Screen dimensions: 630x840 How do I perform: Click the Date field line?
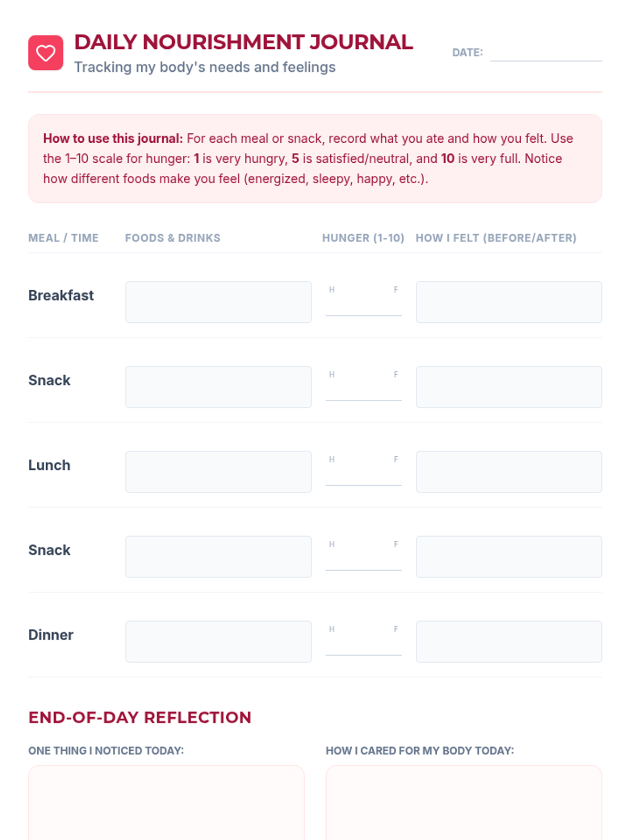545,54
